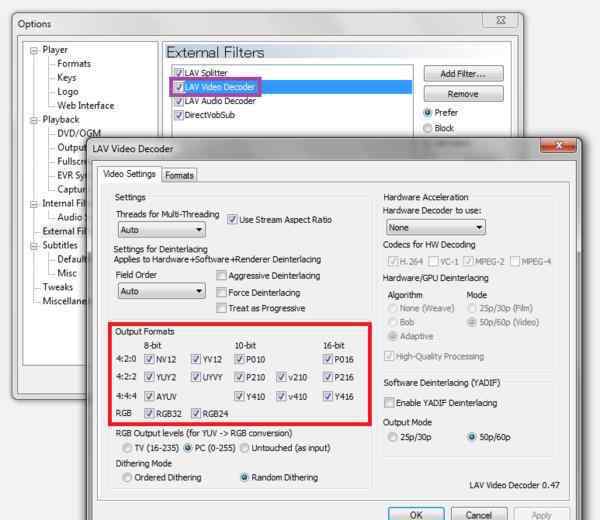Collapse the Internal Filters tree node
This screenshot has height=520, width=600.
(x=34, y=204)
